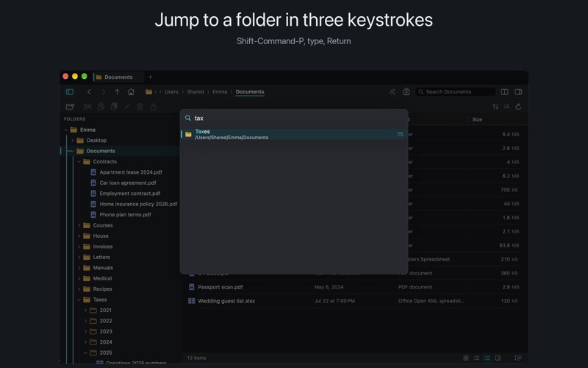Image resolution: width=588 pixels, height=368 pixels.
Task: Select Phone plan terms.pdf
Action: click(125, 215)
